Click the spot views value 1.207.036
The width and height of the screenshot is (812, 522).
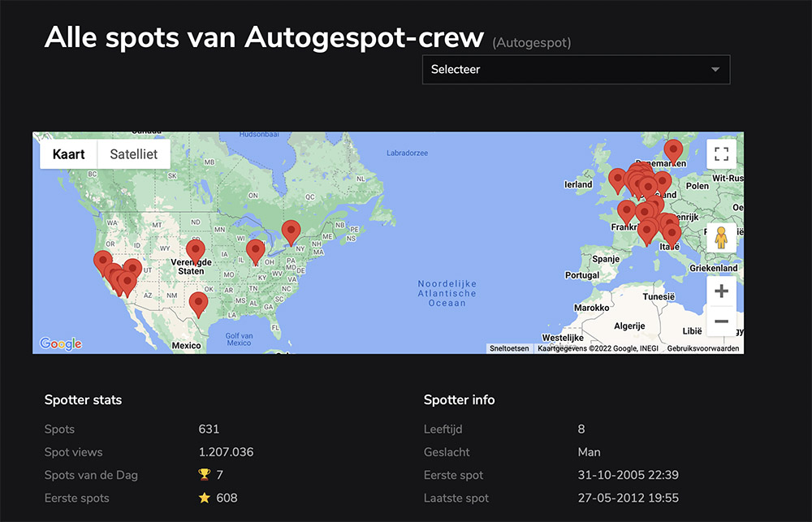(x=227, y=452)
